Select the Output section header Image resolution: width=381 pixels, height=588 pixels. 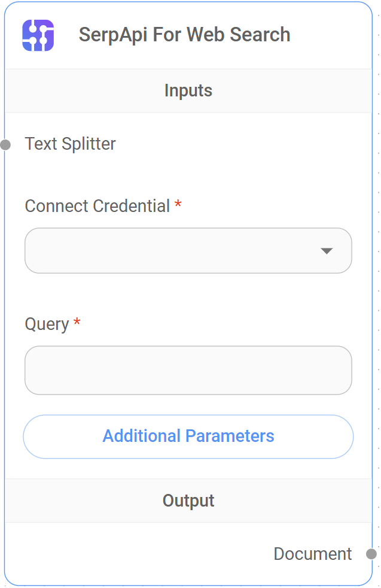(x=188, y=501)
